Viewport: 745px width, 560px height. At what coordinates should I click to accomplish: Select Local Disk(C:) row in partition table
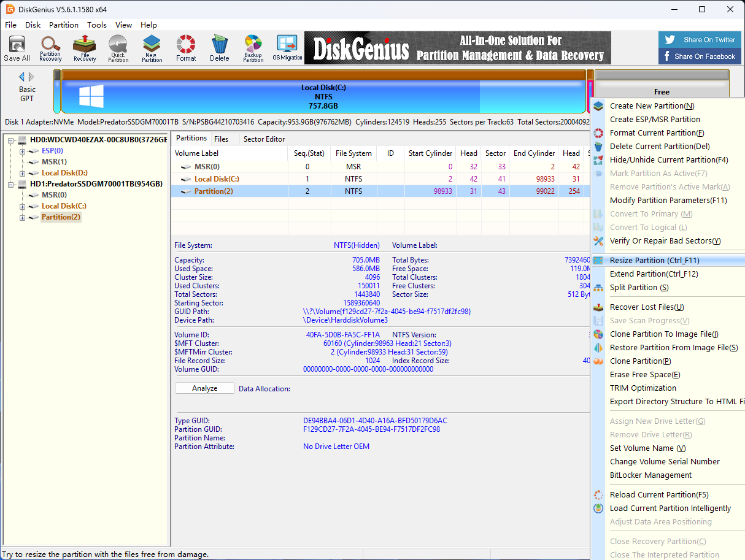217,179
